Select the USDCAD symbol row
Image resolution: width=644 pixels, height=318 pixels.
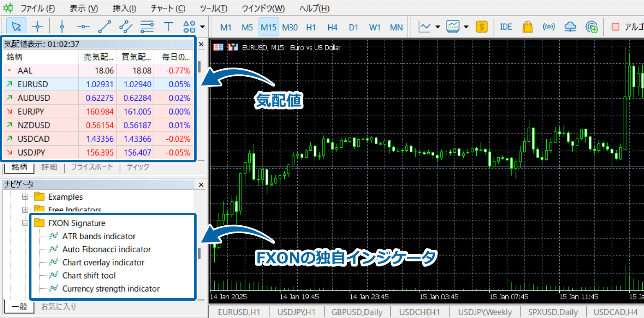(98, 139)
